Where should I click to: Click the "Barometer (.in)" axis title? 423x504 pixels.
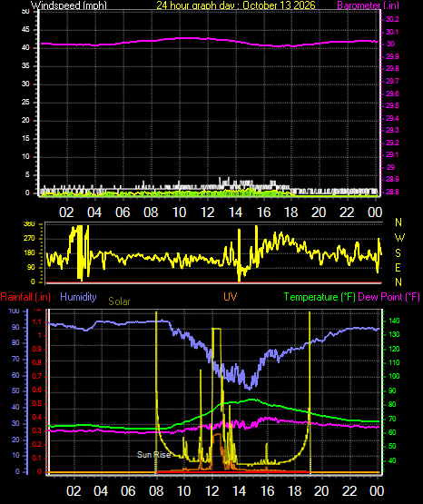point(368,5)
